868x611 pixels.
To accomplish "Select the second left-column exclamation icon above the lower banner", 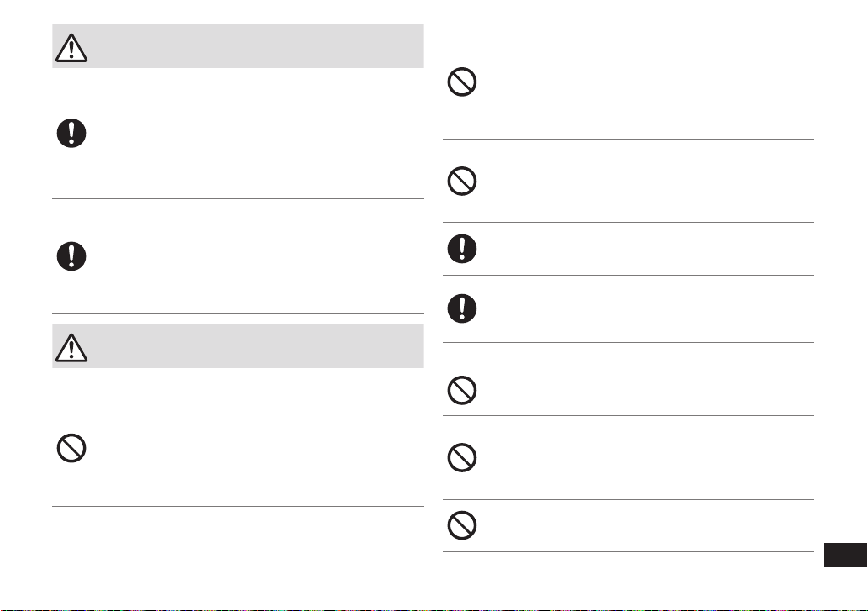I will point(71,256).
